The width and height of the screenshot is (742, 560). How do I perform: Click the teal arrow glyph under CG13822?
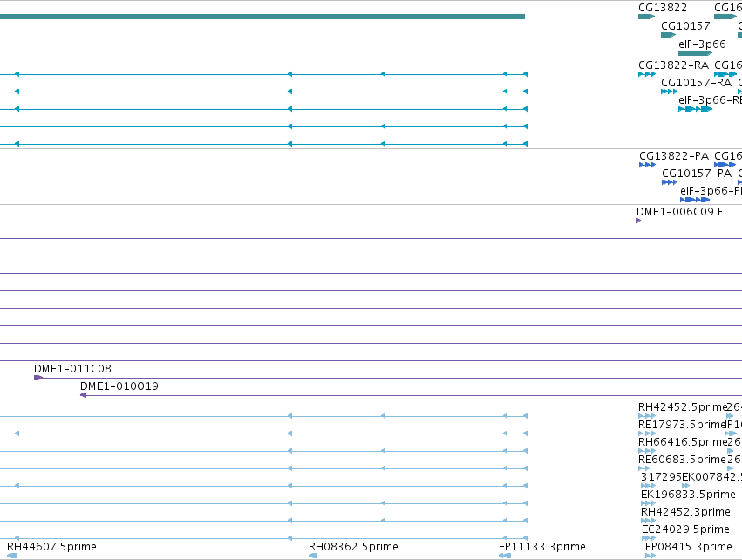[646, 17]
